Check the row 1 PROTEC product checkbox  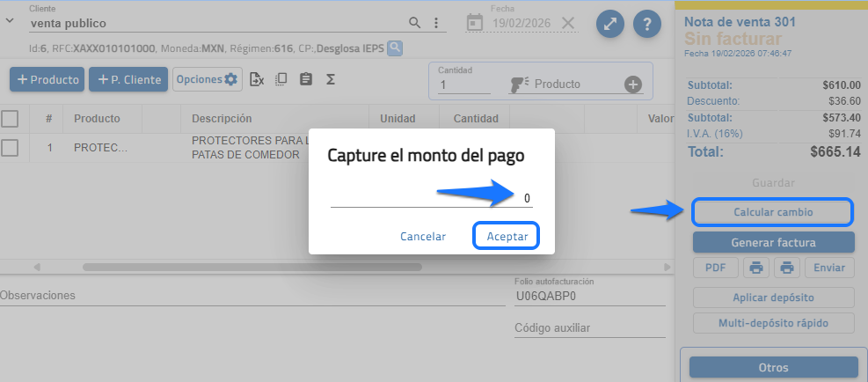tap(10, 148)
